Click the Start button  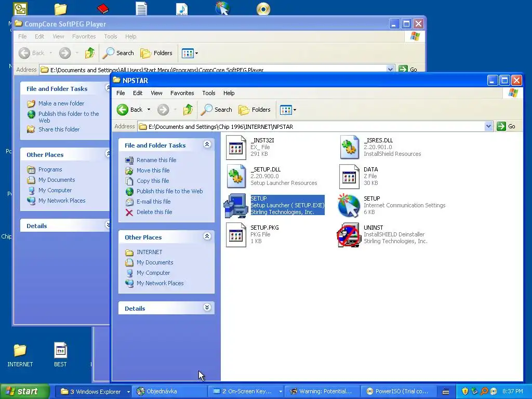pos(25,392)
